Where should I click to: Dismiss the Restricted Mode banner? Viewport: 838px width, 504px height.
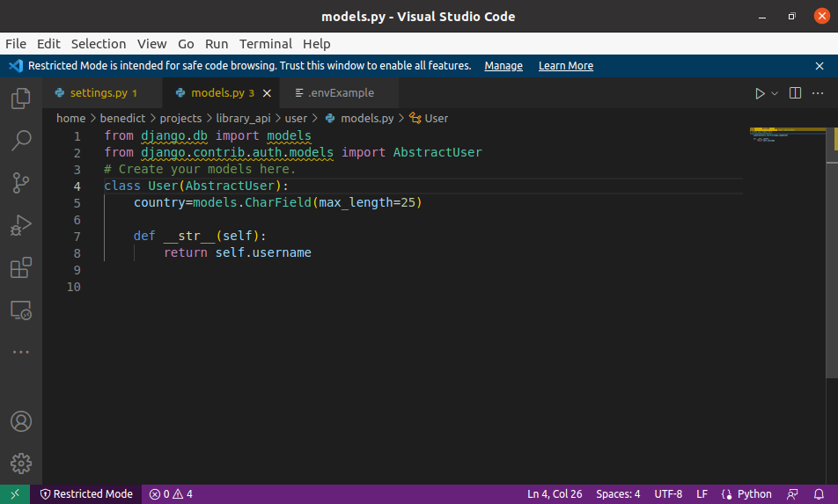[820, 66]
